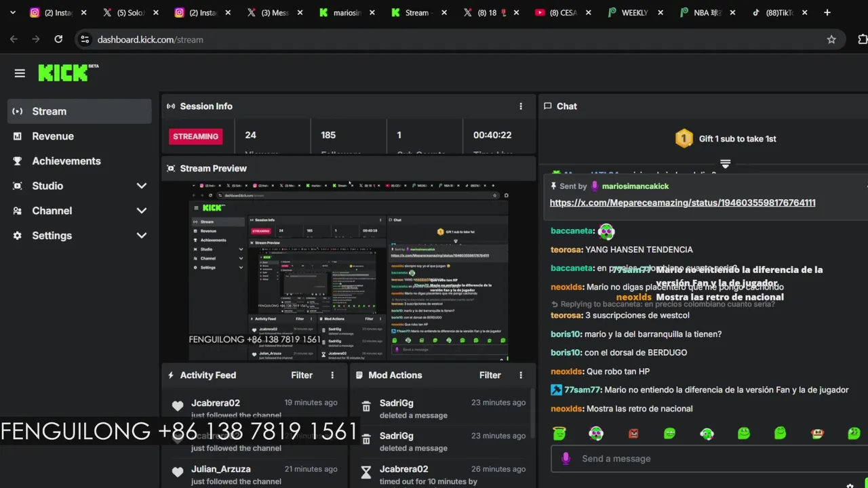
Task: Close the Stream Kick browser tab
Action: click(x=443, y=12)
